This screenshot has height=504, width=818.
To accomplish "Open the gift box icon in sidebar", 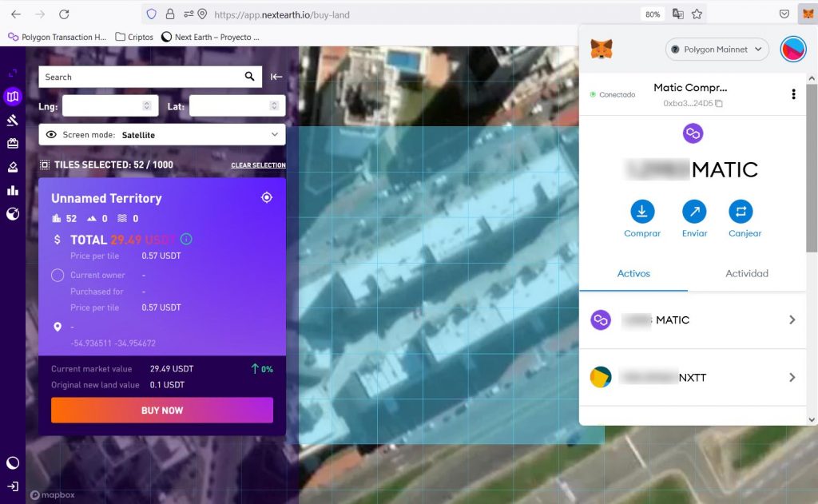I will click(x=13, y=143).
